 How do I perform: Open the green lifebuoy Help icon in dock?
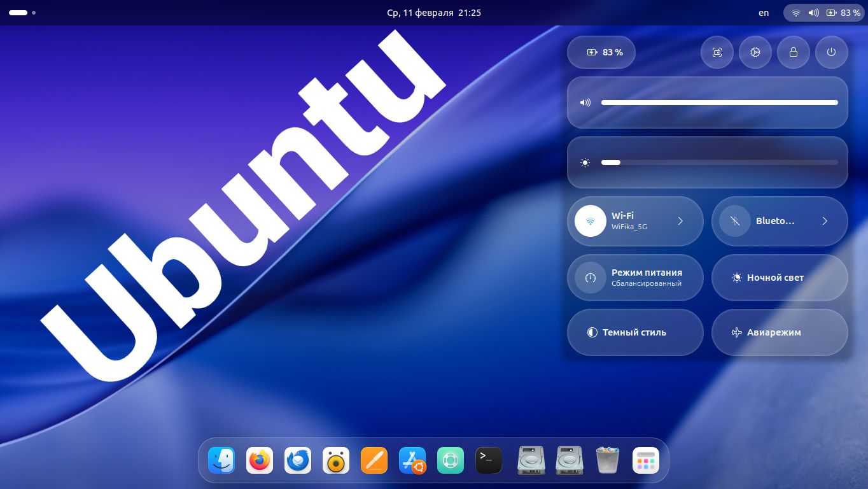451,460
